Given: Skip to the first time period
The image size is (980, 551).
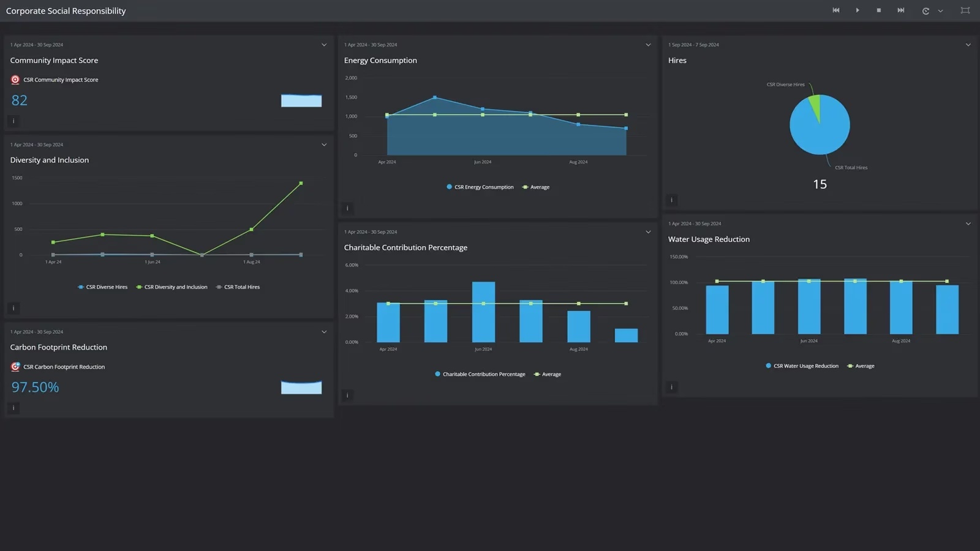Looking at the screenshot, I should (x=835, y=10).
